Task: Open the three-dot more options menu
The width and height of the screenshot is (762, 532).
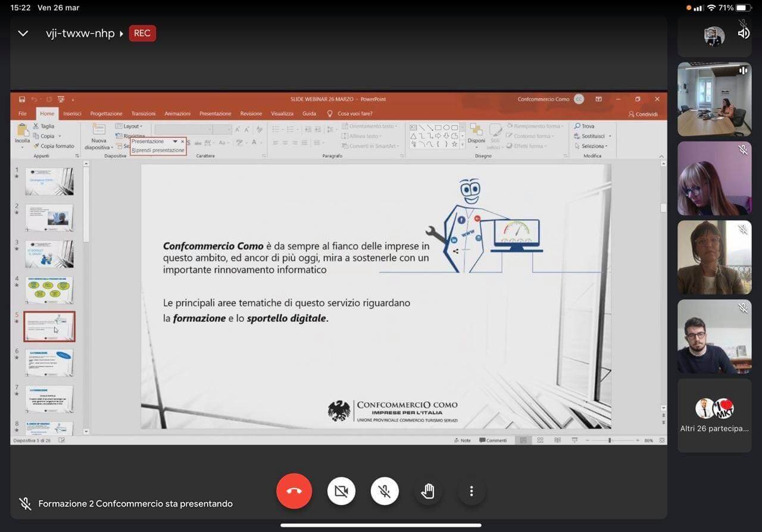Action: point(471,491)
